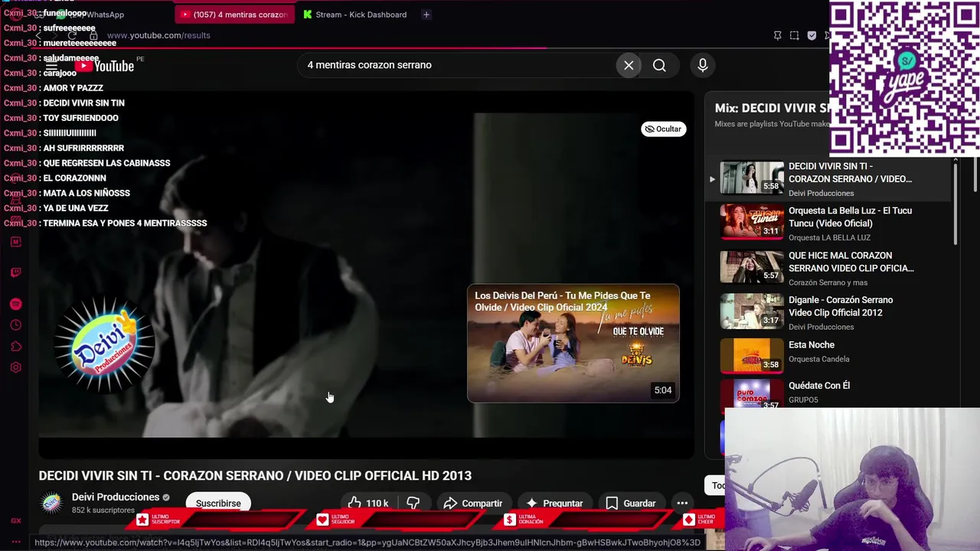Click the pin icon in address bar

[x=777, y=35]
